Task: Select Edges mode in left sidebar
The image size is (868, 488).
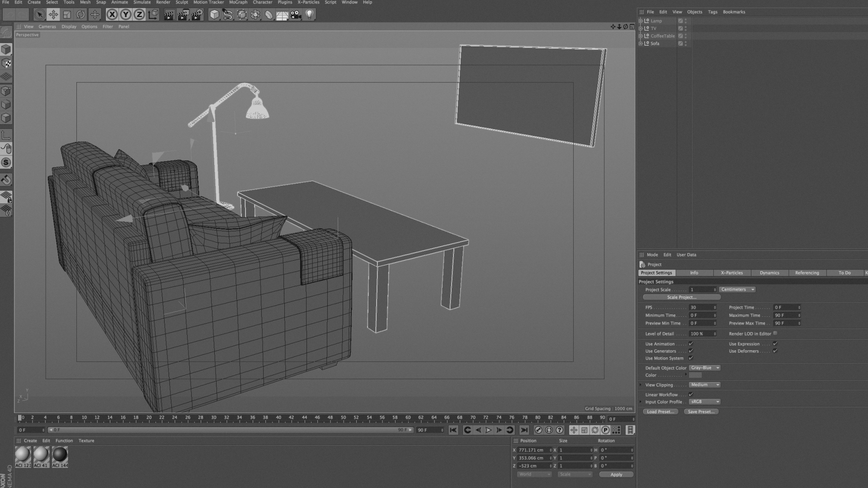Action: [x=6, y=104]
